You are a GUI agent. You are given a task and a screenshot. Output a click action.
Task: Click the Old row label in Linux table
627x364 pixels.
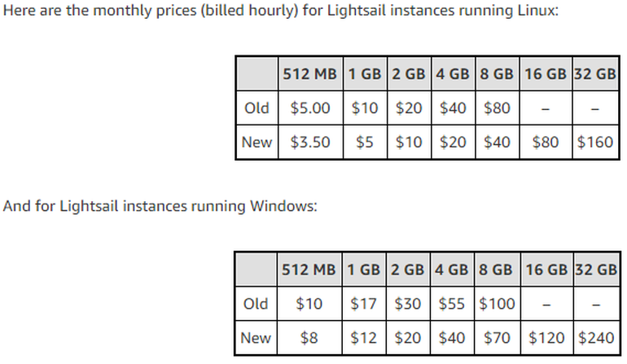click(x=256, y=107)
